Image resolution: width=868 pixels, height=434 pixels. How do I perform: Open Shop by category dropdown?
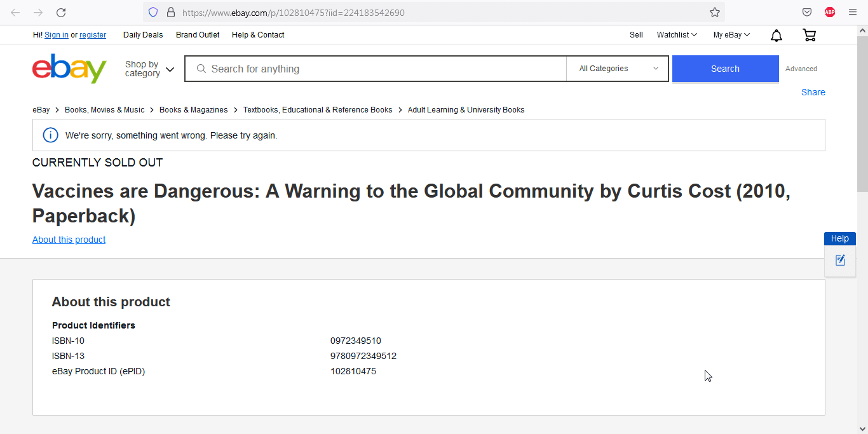pos(149,69)
